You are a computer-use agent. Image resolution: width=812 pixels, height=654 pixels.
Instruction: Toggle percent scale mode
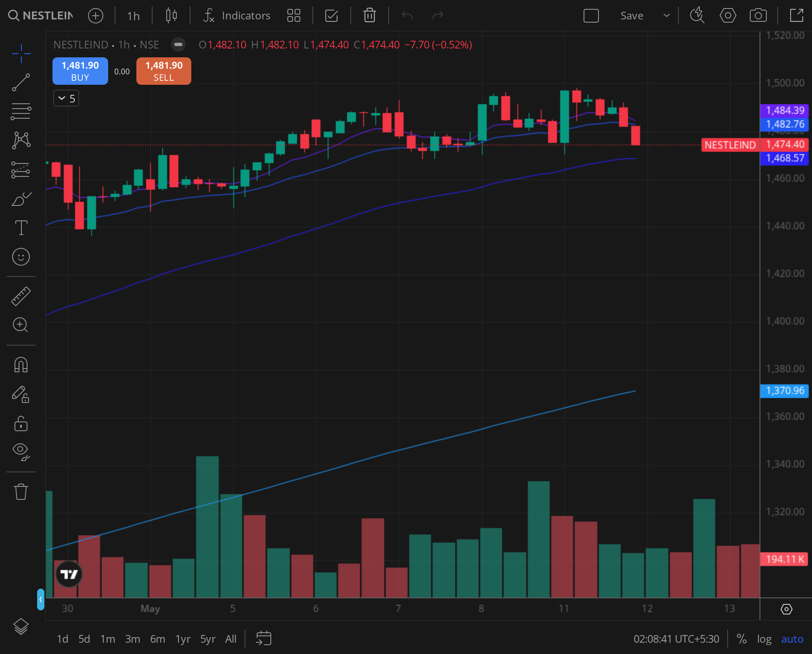[x=741, y=639]
